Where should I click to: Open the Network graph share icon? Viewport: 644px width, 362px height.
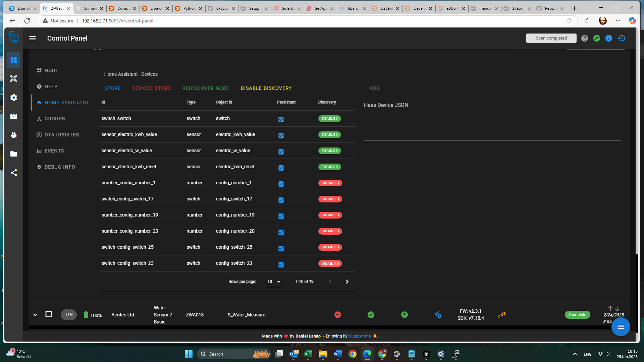[14, 173]
